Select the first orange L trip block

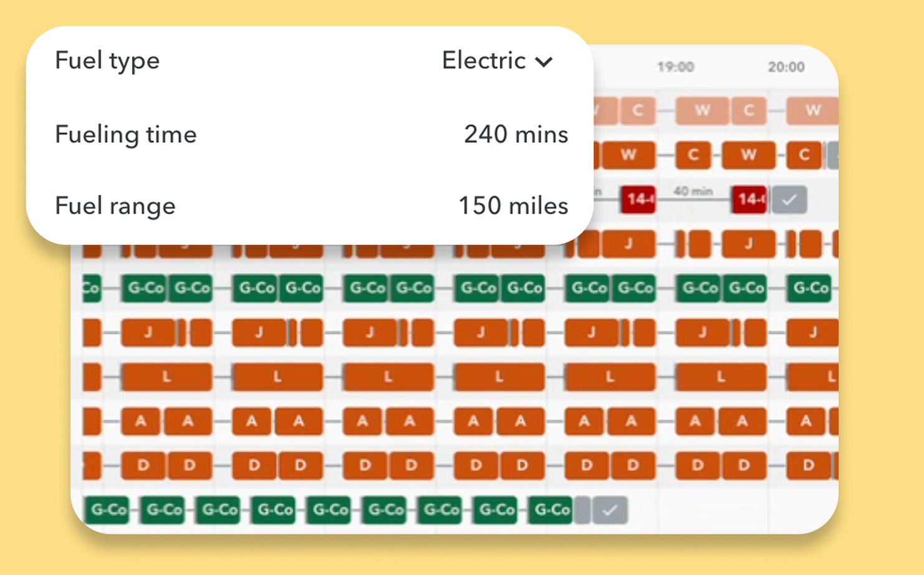166,377
